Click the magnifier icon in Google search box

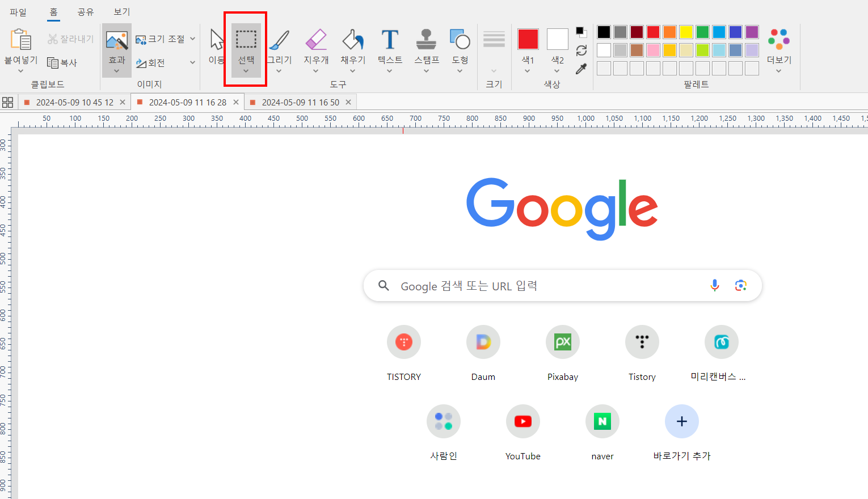tap(384, 285)
